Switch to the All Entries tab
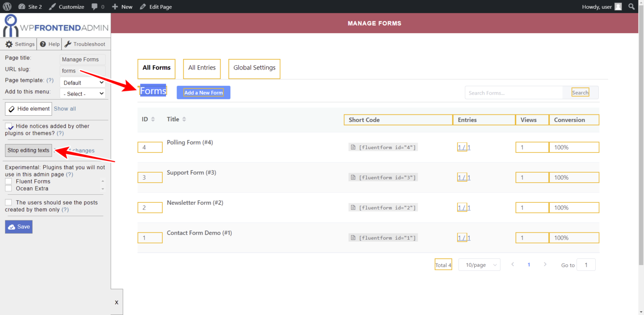The image size is (644, 315). pos(202,68)
